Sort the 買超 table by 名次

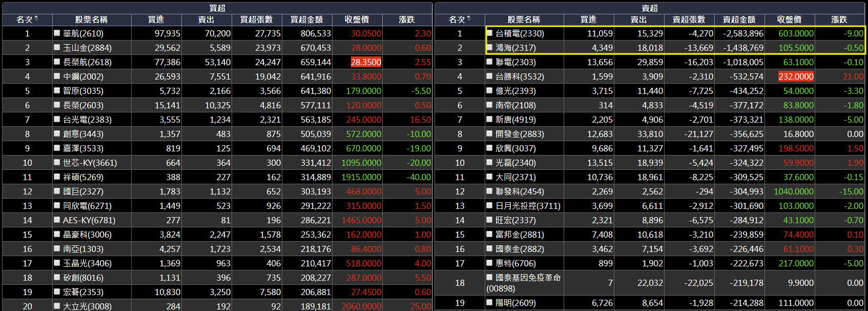[x=27, y=20]
